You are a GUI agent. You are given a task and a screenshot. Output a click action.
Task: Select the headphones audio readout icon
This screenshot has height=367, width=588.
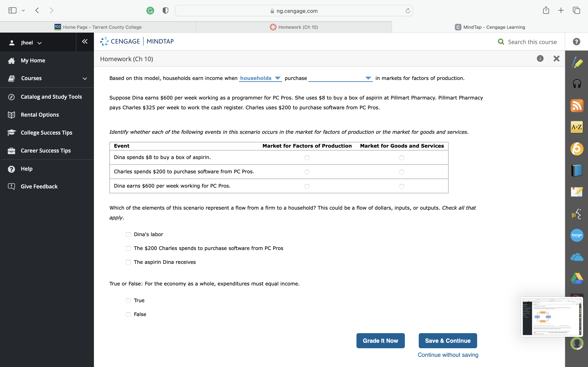577,84
